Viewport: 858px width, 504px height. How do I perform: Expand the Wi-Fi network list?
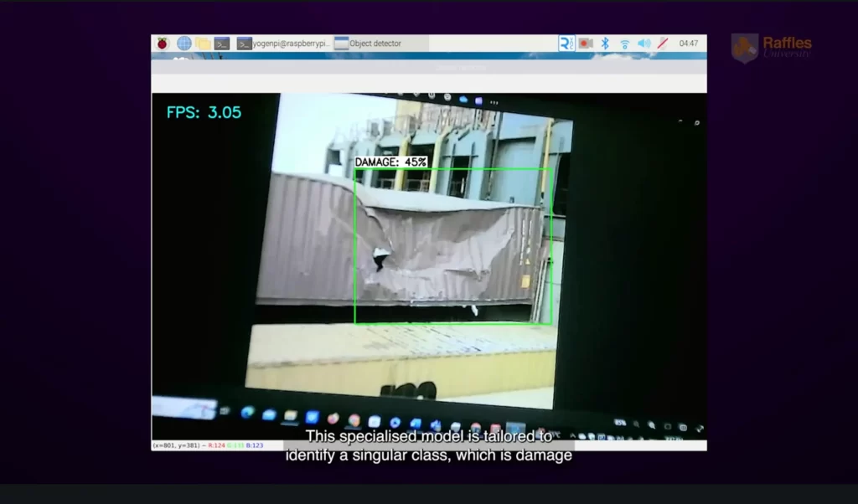pyautogui.click(x=624, y=44)
